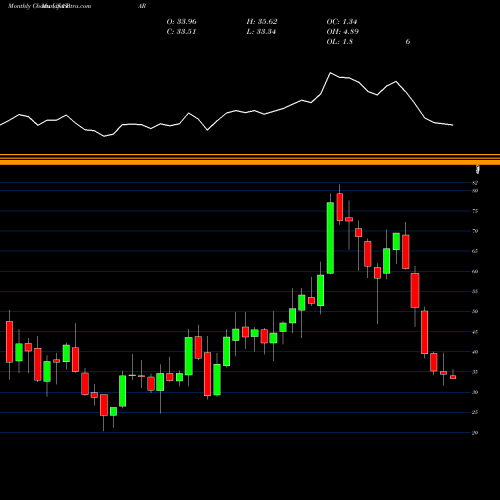Select the high value H: 35.62
Screen dimensions: 500x500
[x=262, y=22]
